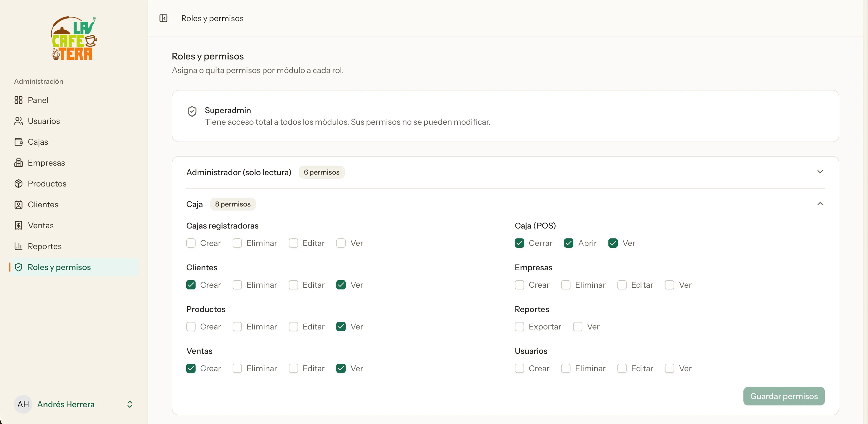Image resolution: width=868 pixels, height=424 pixels.
Task: Click the Usuarios people icon
Action: pyautogui.click(x=19, y=121)
